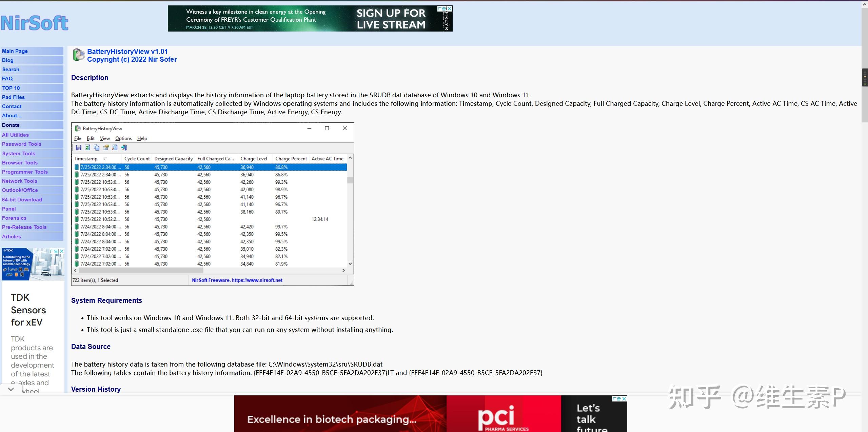Image resolution: width=868 pixels, height=432 pixels.
Task: Open the TDK Sensors for xEV ad
Action: pos(28,310)
